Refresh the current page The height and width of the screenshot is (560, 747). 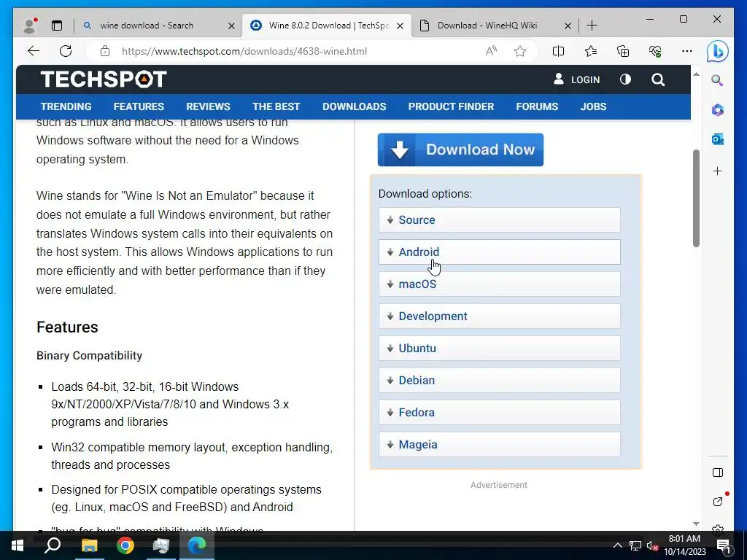coord(65,51)
